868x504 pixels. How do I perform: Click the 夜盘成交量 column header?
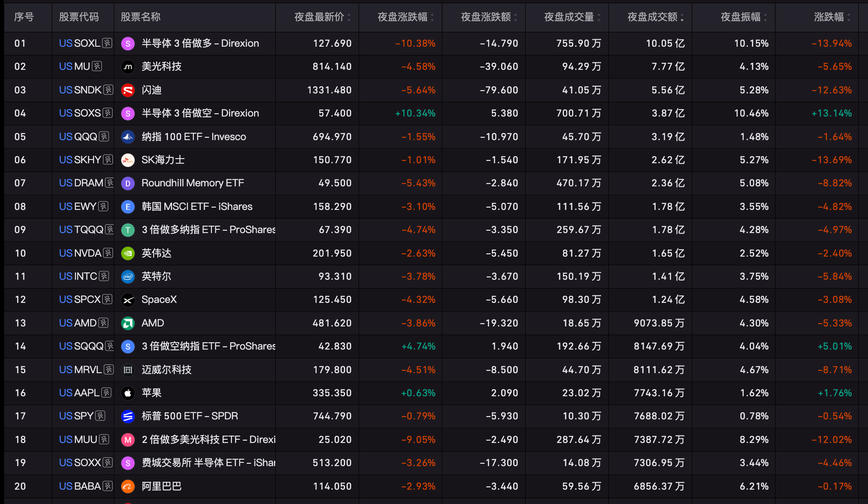(569, 17)
